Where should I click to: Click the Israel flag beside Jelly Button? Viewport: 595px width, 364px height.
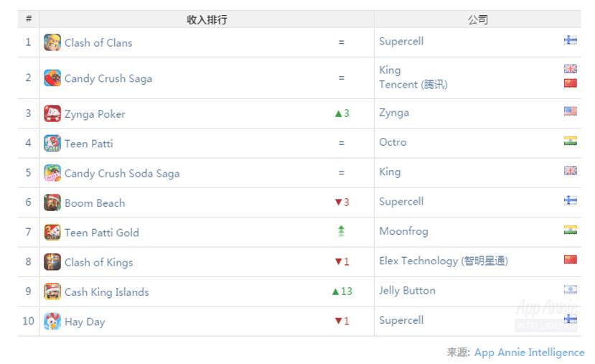[570, 289]
